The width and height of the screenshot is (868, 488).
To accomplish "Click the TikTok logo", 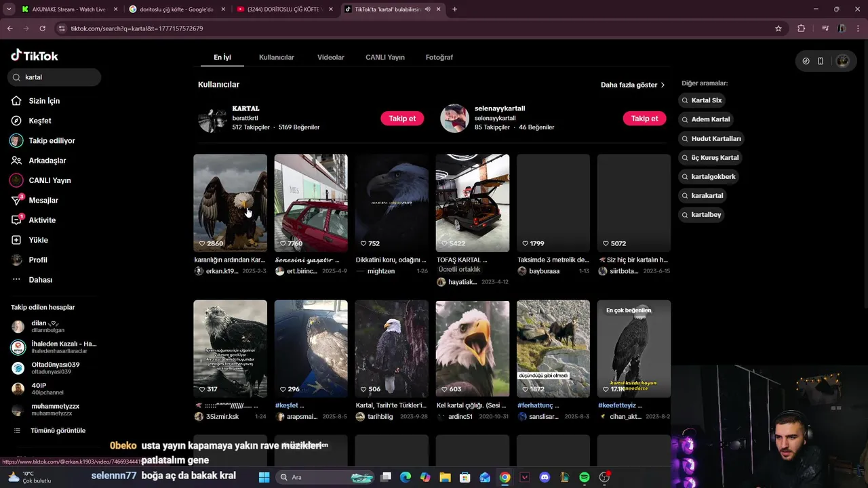I will click(35, 56).
